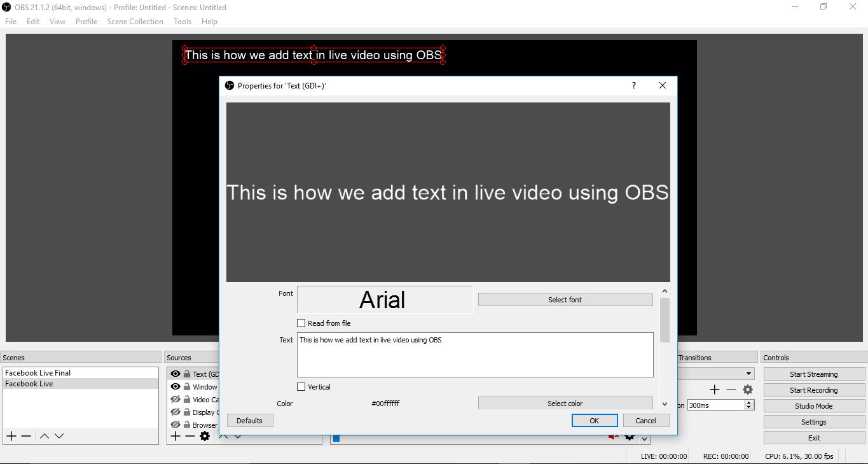Remove the selected scene with the minus icon

26,436
